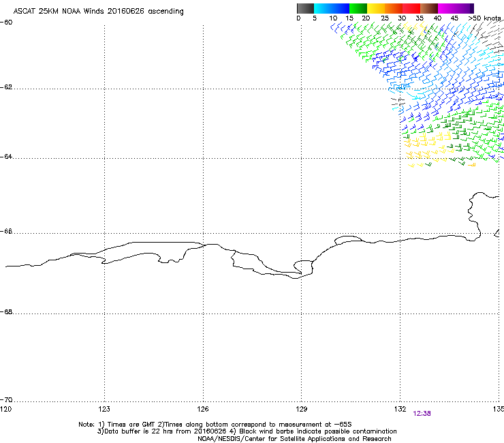This screenshot has width=504, height=443.
Task: Click the NOAA/NESDIS Center for Satellite Applications credit
Action: coord(294,439)
